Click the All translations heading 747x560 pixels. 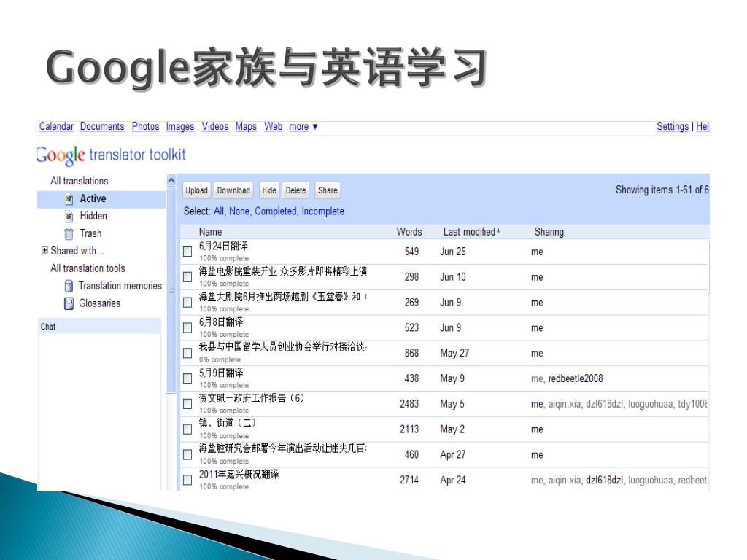pyautogui.click(x=79, y=181)
